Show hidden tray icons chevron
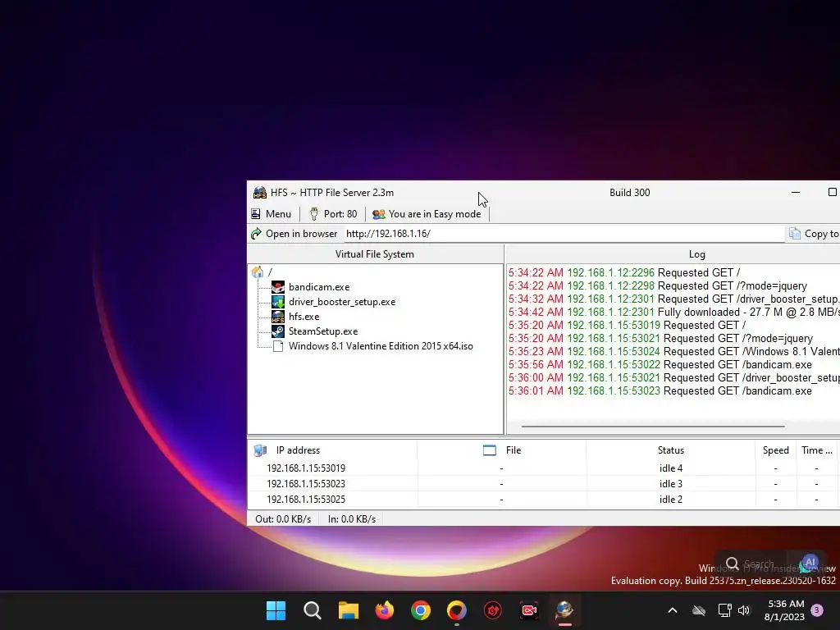Viewport: 840px width, 630px height. 673,610
